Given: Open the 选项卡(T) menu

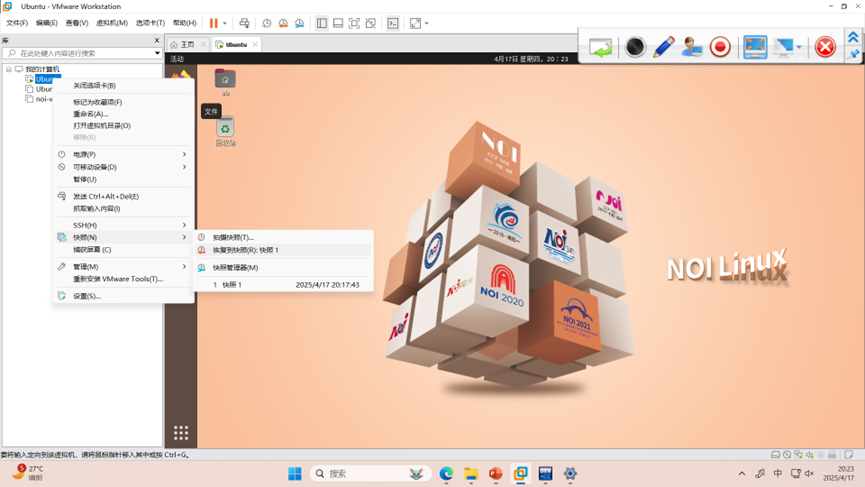Looking at the screenshot, I should point(150,23).
